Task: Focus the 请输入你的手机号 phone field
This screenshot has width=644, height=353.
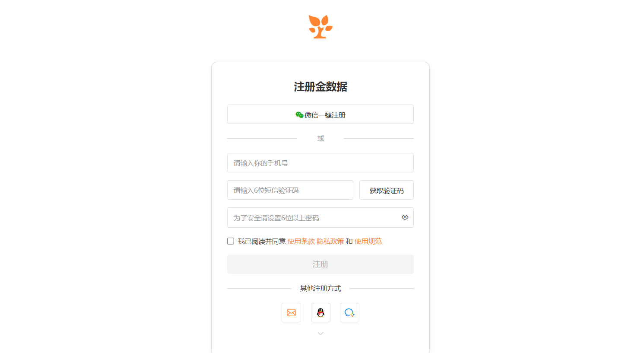Action: (320, 163)
